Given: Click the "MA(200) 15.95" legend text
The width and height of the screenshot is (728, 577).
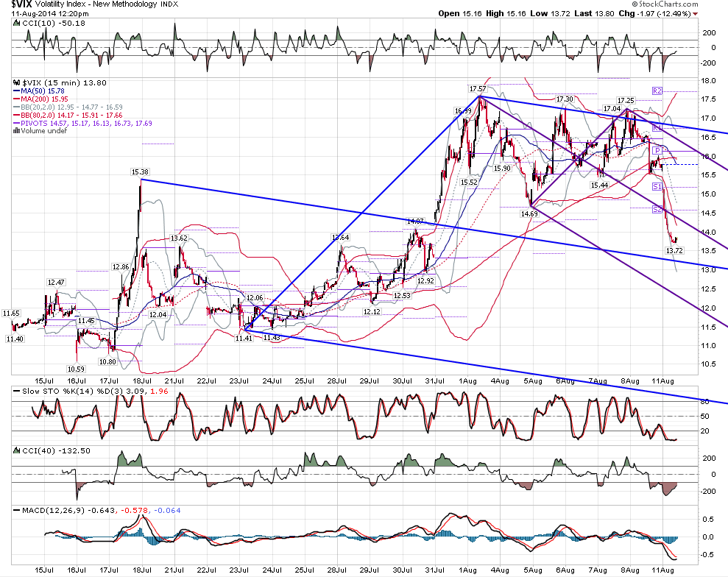Looking at the screenshot, I should click(x=45, y=99).
